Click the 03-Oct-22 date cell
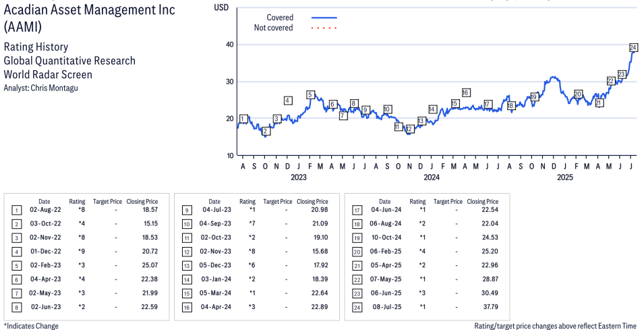Viewport: 644px width, 330px height. click(x=46, y=223)
